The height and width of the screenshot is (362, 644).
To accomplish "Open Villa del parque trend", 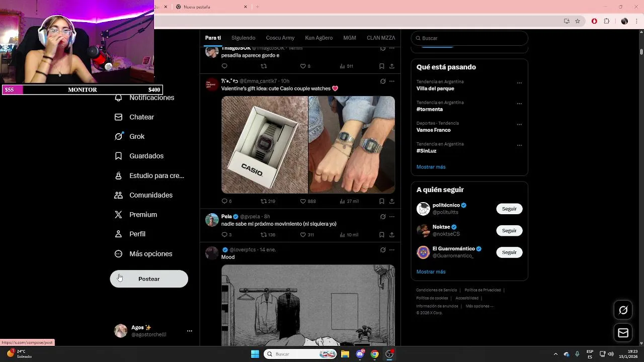I will click(435, 88).
